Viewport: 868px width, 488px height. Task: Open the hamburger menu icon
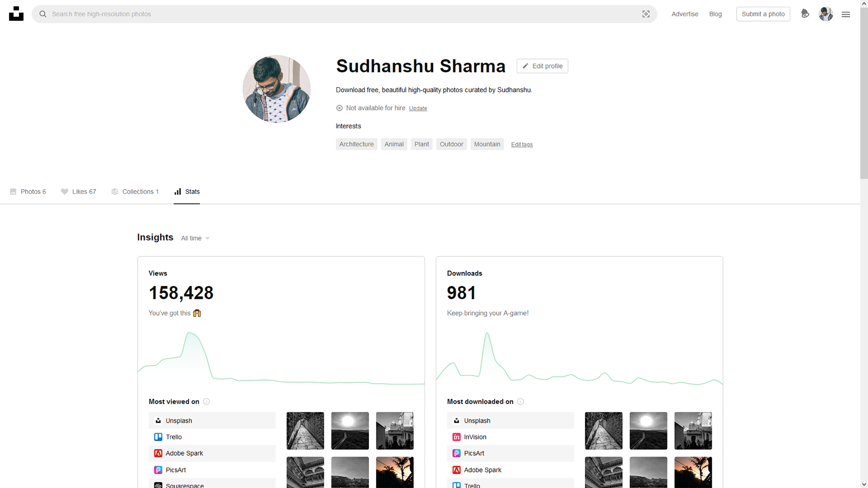[846, 14]
